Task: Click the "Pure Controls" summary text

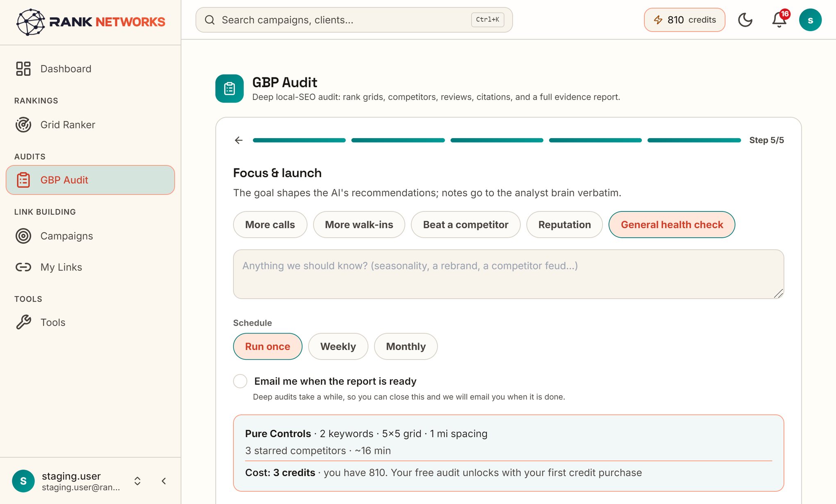Action: point(278,434)
